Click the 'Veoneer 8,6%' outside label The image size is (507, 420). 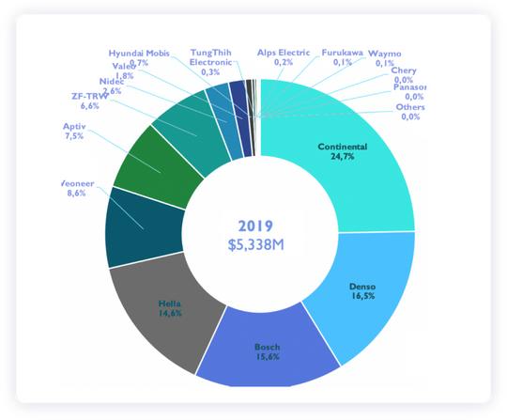(78, 188)
